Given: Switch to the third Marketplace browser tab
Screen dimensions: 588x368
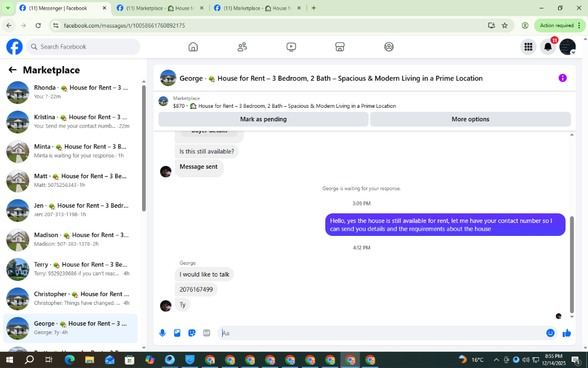Looking at the screenshot, I should (x=257, y=8).
